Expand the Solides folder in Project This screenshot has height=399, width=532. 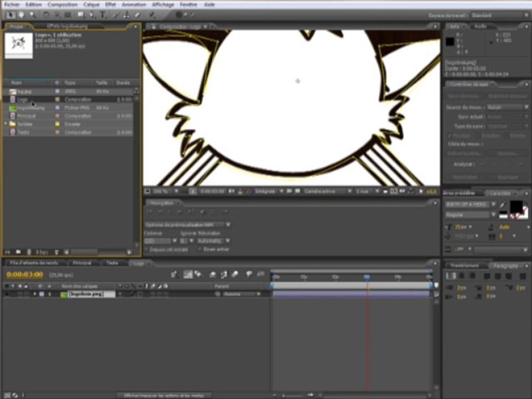pyautogui.click(x=6, y=124)
